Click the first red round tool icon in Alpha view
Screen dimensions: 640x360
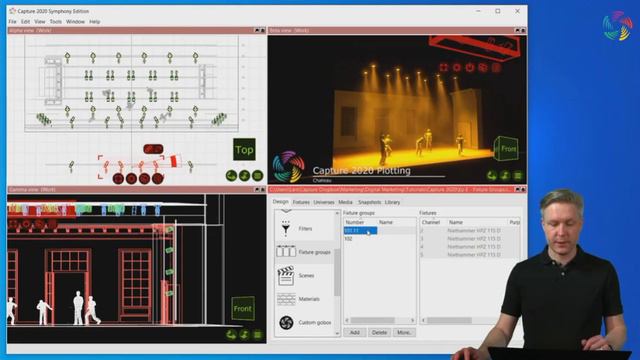point(118,178)
